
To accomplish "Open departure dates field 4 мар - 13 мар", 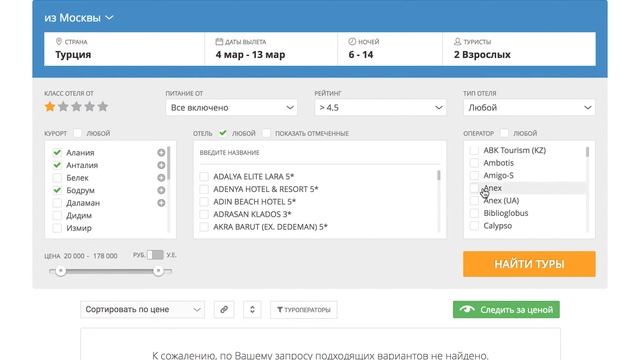I will (x=271, y=49).
